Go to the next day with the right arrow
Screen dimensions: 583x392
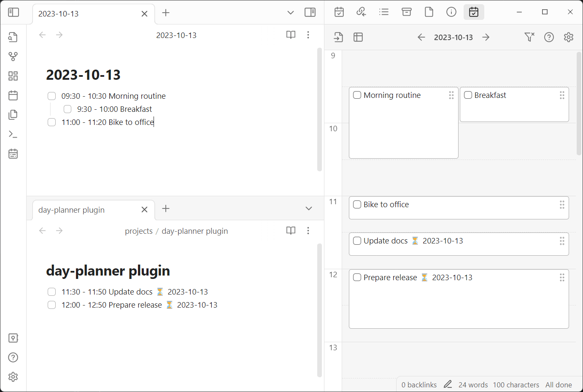click(x=486, y=37)
